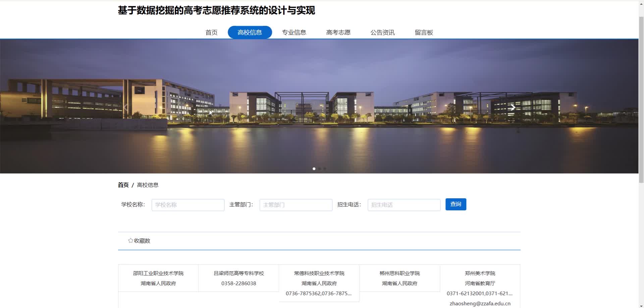Click the previous carousel arrow
This screenshot has height=308, width=644.
pos(125,107)
